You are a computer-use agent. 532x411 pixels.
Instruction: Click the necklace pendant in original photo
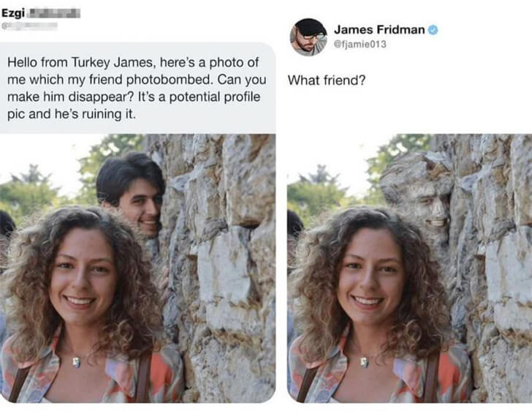click(x=77, y=361)
